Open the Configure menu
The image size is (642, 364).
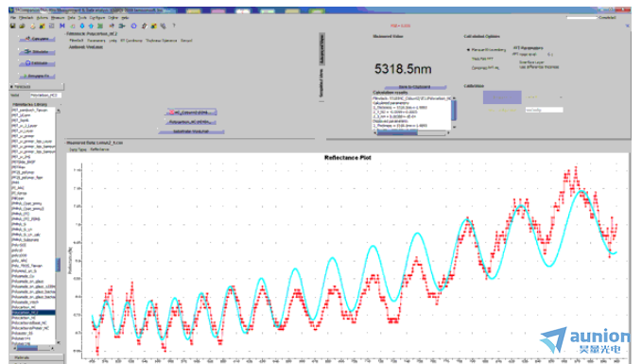point(97,18)
